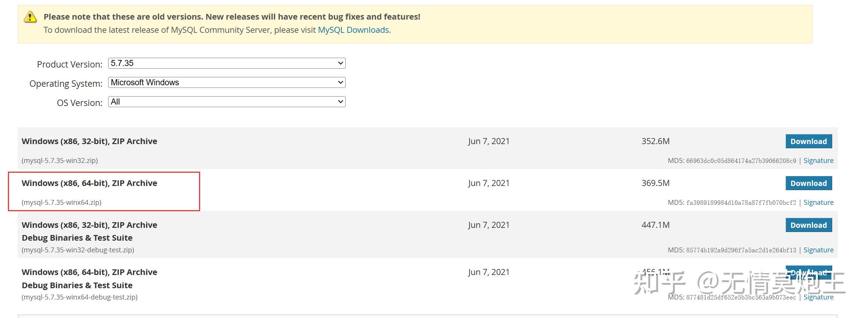868x318 pixels.
Task: Download the 32-bit Debug Binaries package
Action: 808,225
